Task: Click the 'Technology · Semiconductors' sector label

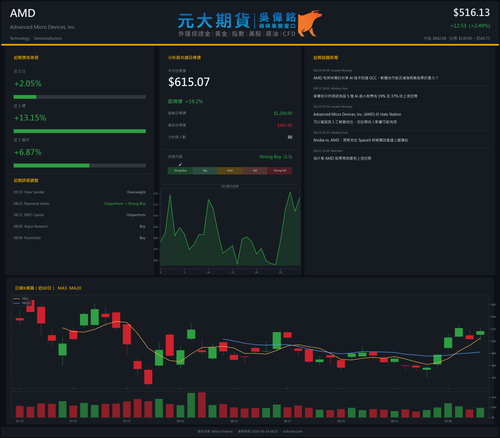Action: [x=36, y=38]
